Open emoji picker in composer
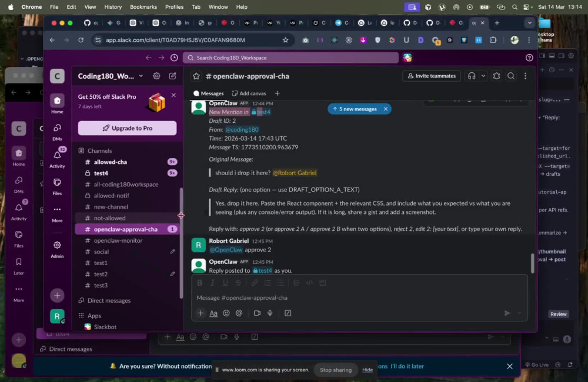The image size is (588, 382). point(226,313)
